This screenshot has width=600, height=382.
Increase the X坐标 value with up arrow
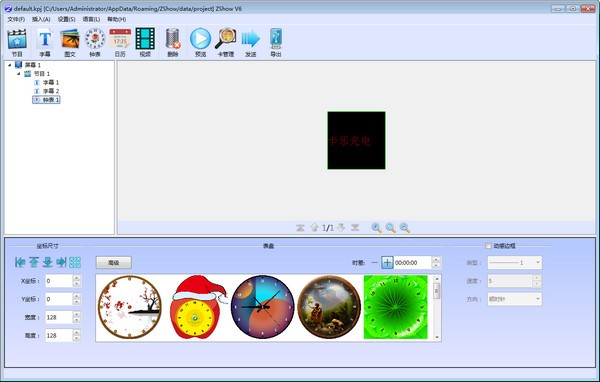pyautogui.click(x=77, y=278)
